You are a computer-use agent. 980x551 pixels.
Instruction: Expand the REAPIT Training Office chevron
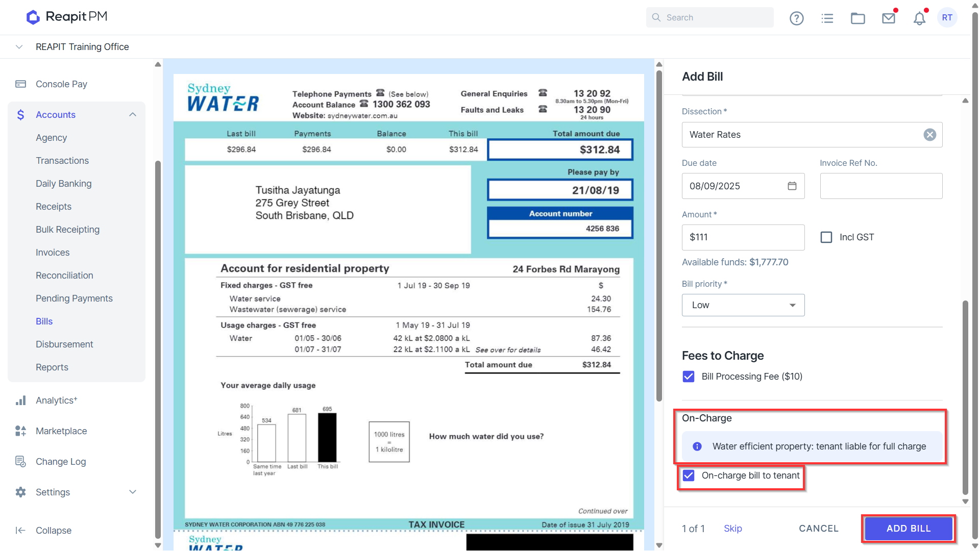pos(19,47)
